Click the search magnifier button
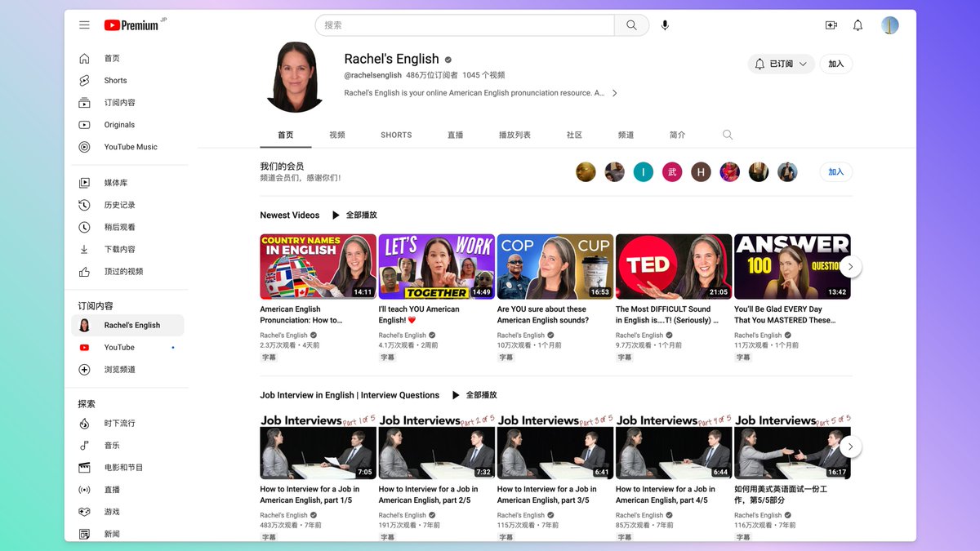 pos(631,25)
